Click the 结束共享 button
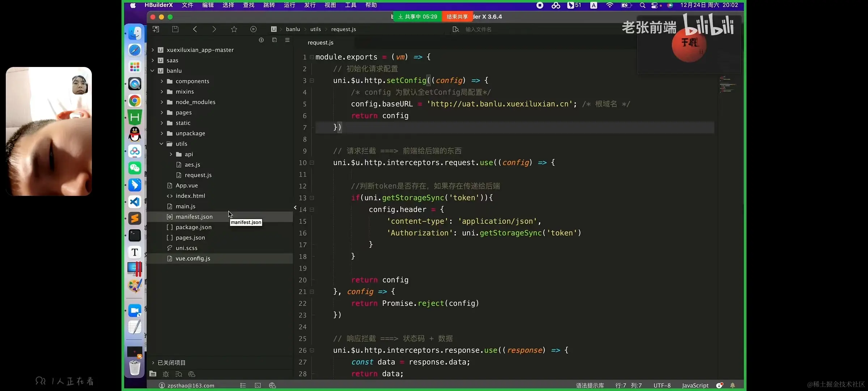 click(457, 17)
